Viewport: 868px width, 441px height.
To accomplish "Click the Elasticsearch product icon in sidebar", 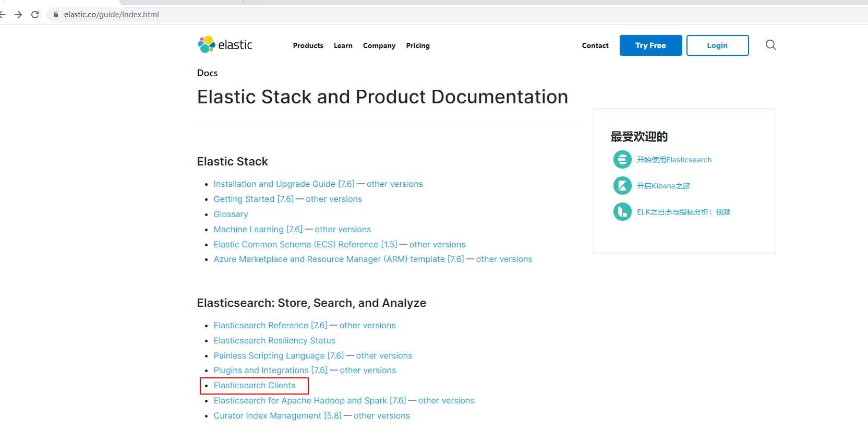I will [x=622, y=159].
